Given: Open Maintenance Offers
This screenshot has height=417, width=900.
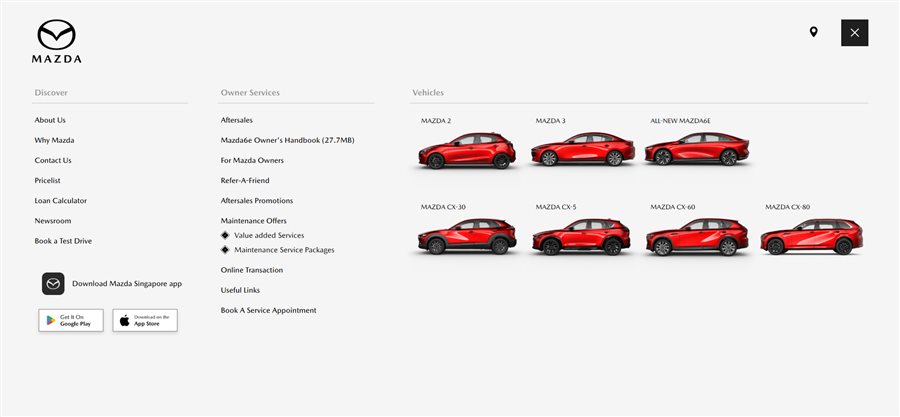Looking at the screenshot, I should coord(254,221).
